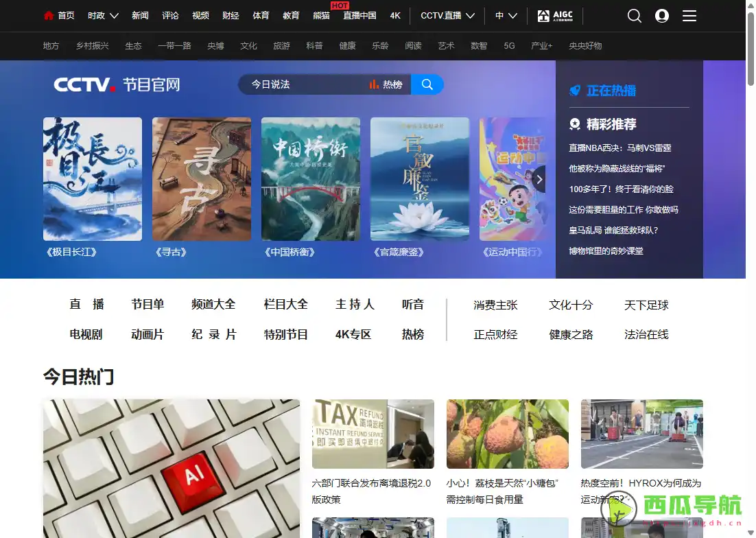This screenshot has width=756, height=538.
Task: Open the 消费主张 program link
Action: point(495,305)
